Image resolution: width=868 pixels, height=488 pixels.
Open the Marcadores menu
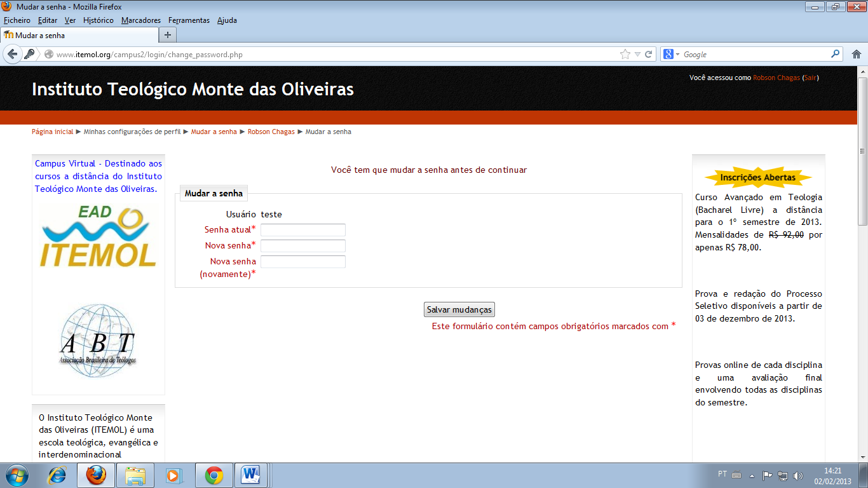[x=141, y=20]
